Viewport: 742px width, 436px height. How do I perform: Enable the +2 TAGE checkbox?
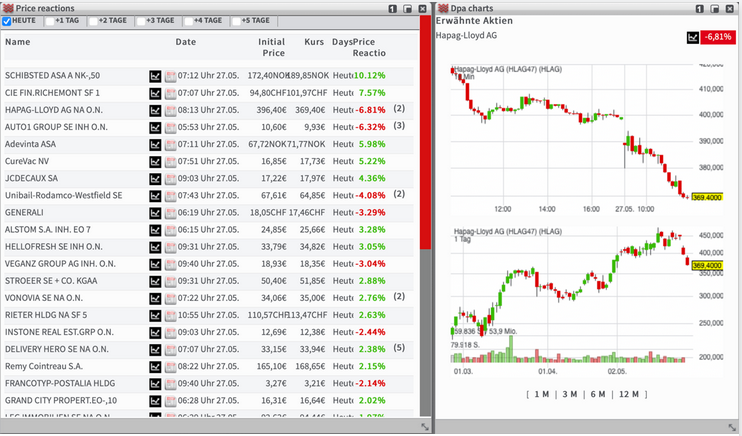point(93,21)
